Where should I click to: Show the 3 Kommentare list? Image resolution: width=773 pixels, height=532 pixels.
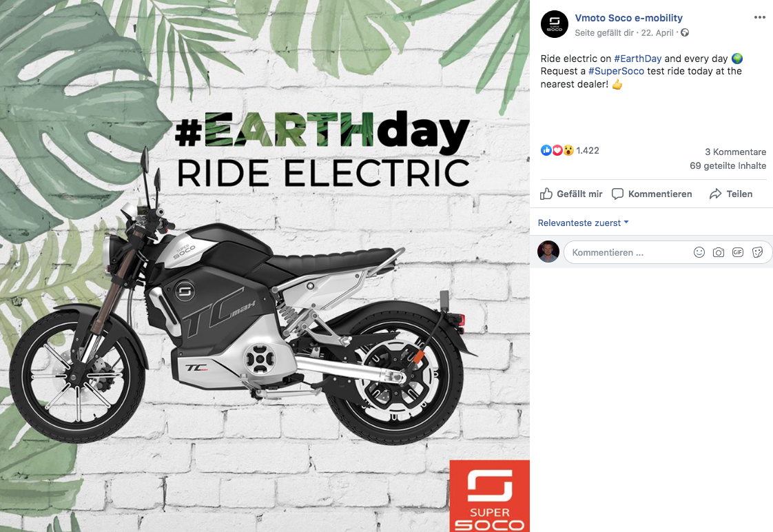(736, 152)
